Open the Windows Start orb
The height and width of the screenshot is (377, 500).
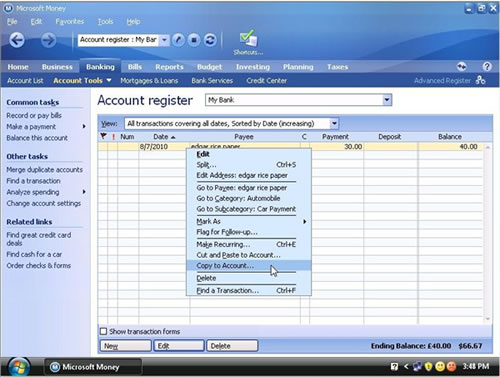19,367
